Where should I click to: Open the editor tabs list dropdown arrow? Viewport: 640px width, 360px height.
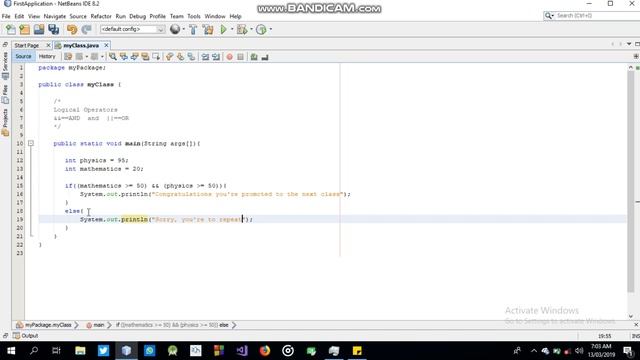(x=629, y=44)
